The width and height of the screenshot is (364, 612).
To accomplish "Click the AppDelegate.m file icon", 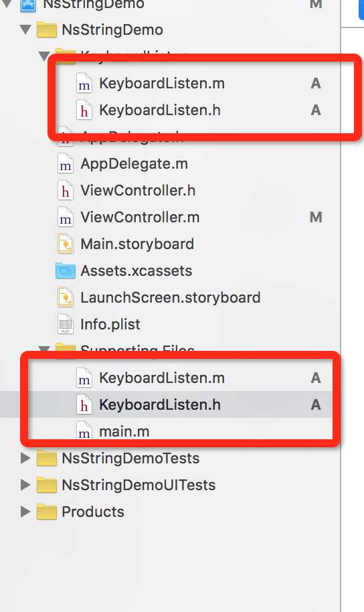I will (x=65, y=164).
